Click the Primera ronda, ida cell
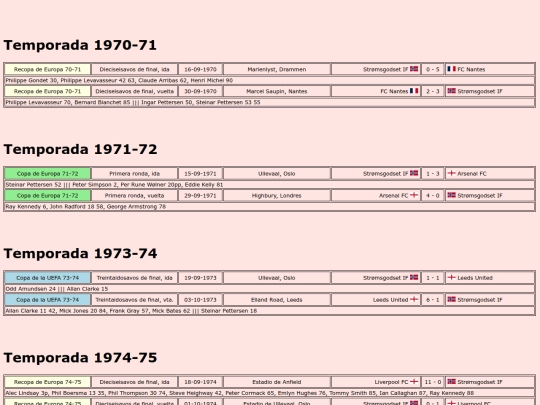The image size is (540, 405). tap(135, 174)
